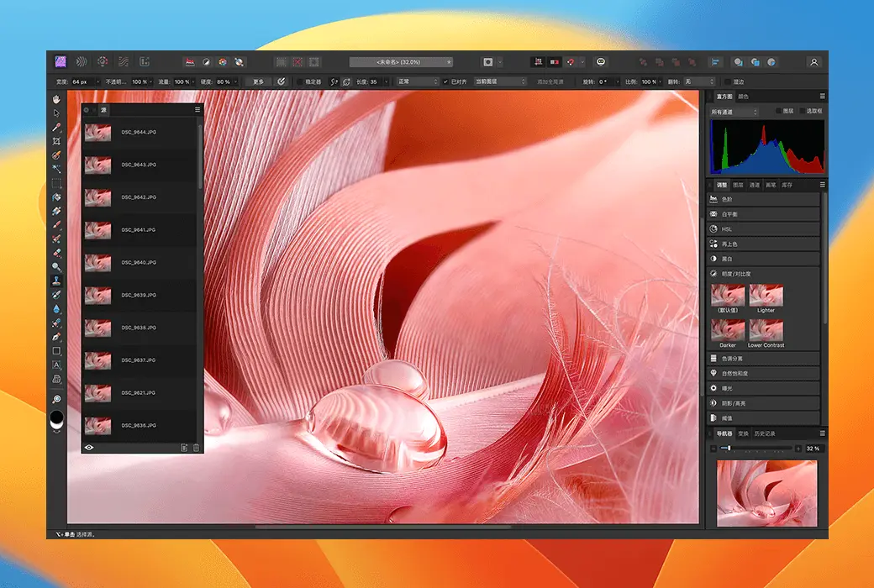Click the trash icon in Sources panel
This screenshot has width=874, height=588.
[x=196, y=448]
